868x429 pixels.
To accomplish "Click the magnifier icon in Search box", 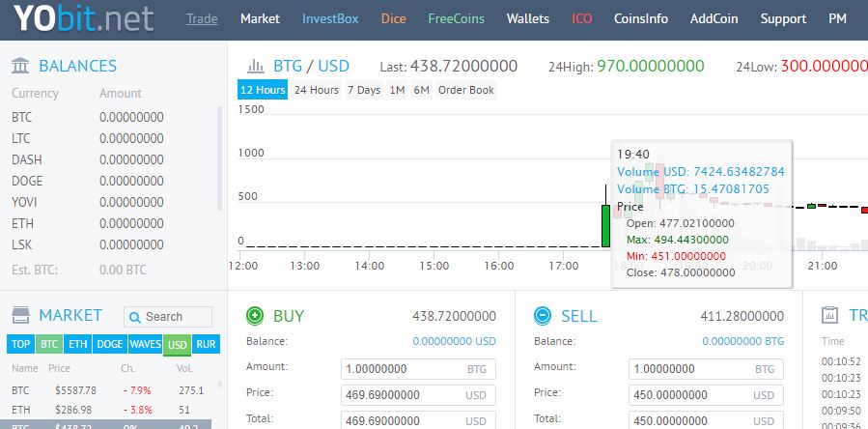I will click(134, 317).
